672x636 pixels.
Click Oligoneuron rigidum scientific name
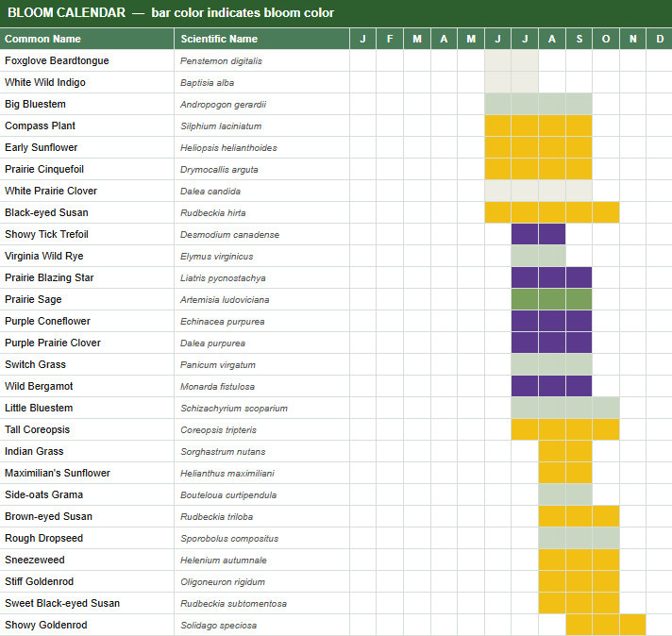tap(261, 582)
